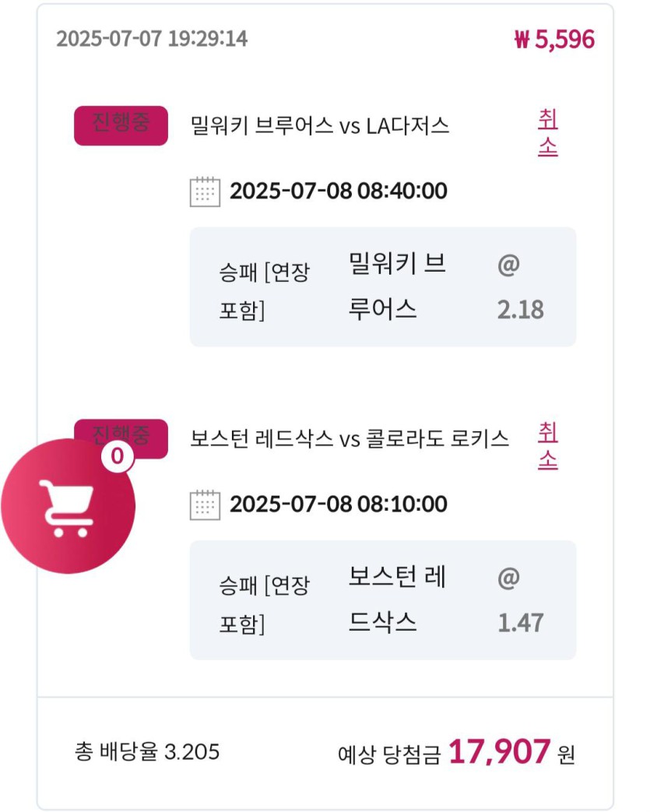650x812 pixels.
Task: Click the 밀워키 브루어스 pick odds box
Action: point(383,287)
